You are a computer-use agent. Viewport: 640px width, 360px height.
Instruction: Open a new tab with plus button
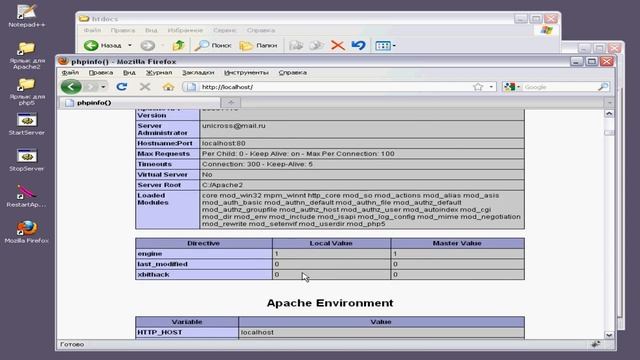(x=231, y=102)
